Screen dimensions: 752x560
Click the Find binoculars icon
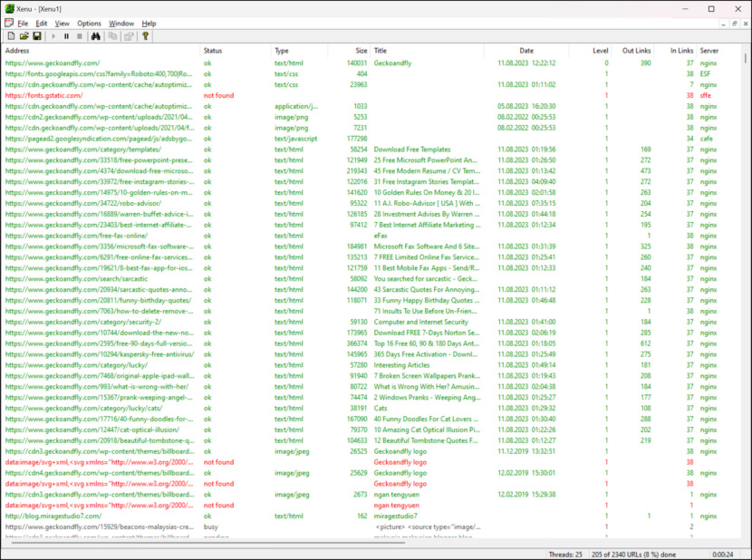94,36
